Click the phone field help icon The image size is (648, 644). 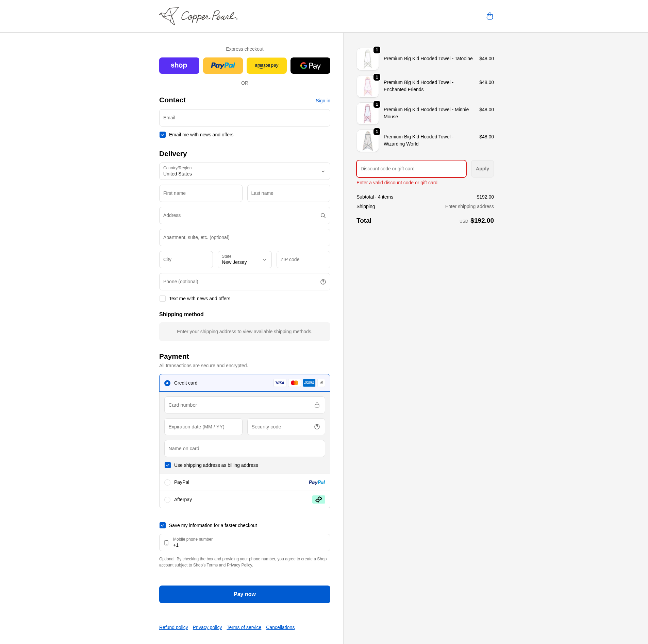pos(323,282)
